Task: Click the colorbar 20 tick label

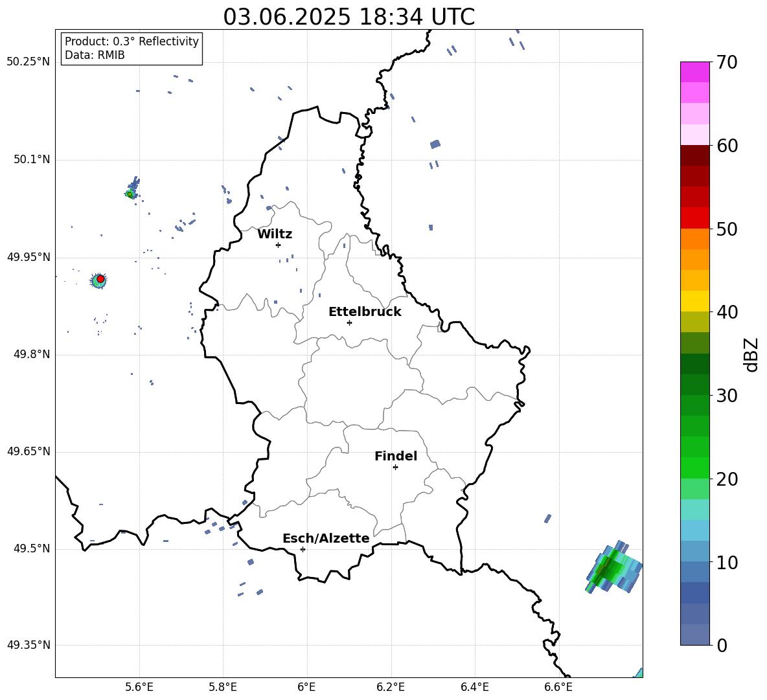Action: pos(727,479)
